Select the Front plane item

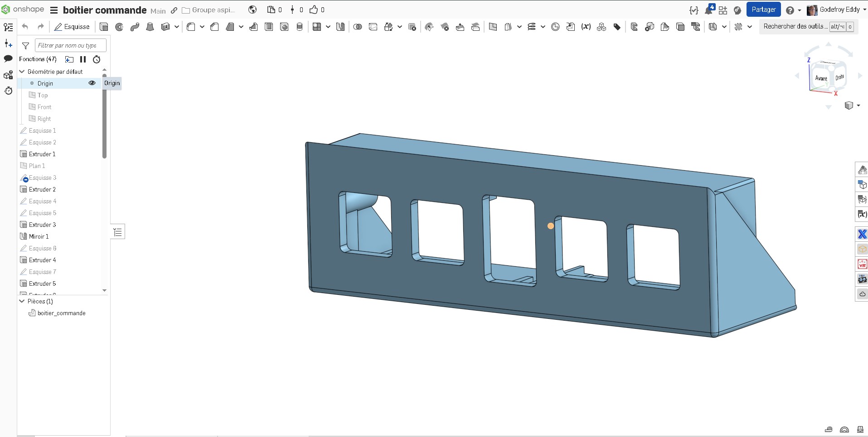click(x=44, y=107)
